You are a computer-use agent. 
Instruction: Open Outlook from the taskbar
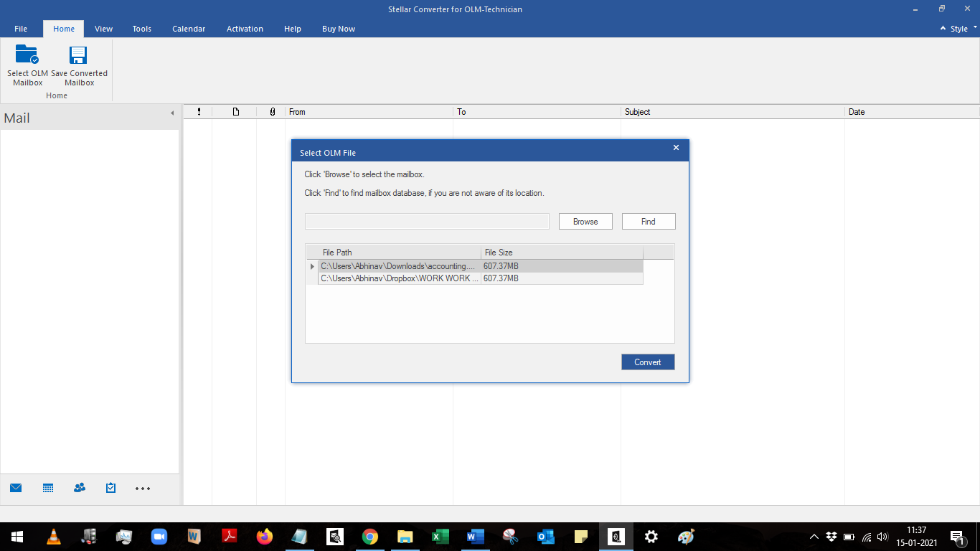[x=546, y=536]
